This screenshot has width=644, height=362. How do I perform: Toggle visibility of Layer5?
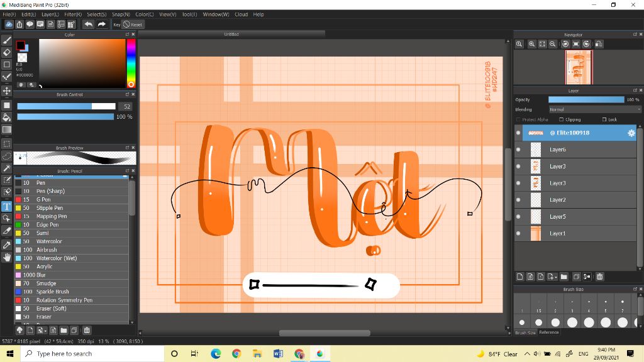pos(518,216)
